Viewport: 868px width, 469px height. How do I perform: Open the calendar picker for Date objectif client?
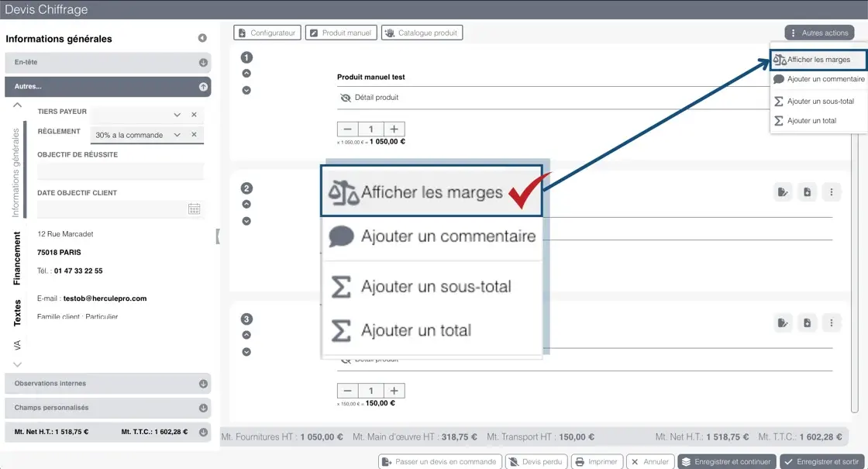pyautogui.click(x=195, y=209)
